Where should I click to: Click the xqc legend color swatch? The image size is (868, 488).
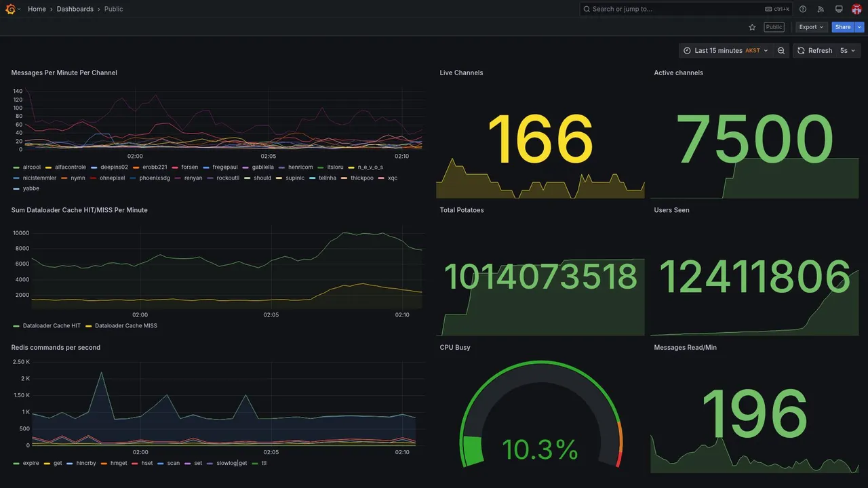[382, 178]
